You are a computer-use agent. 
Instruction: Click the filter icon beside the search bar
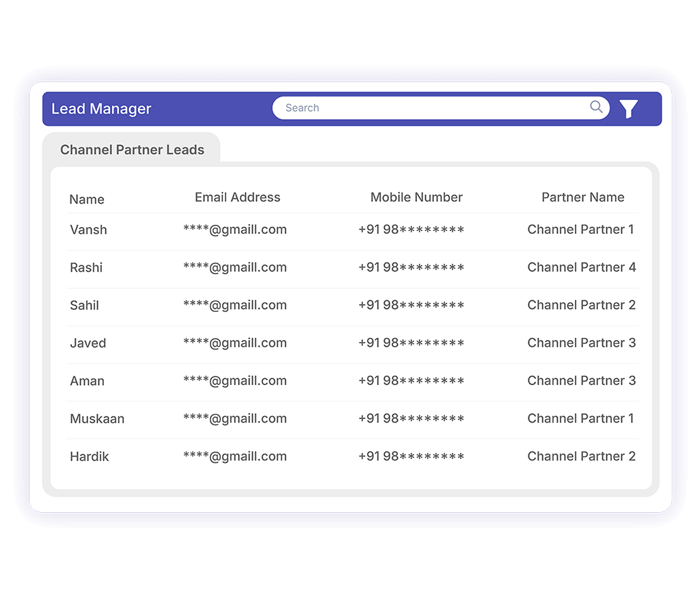[628, 108]
